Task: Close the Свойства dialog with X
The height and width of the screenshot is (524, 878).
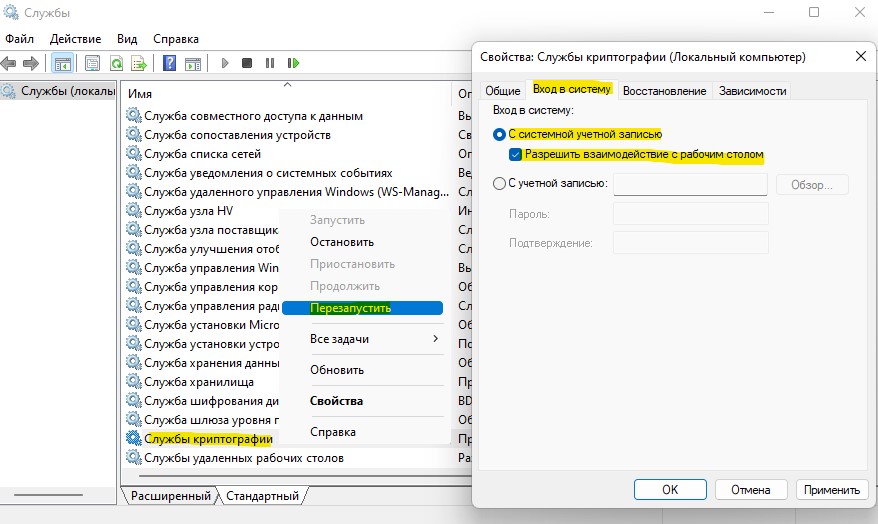Action: point(861,56)
